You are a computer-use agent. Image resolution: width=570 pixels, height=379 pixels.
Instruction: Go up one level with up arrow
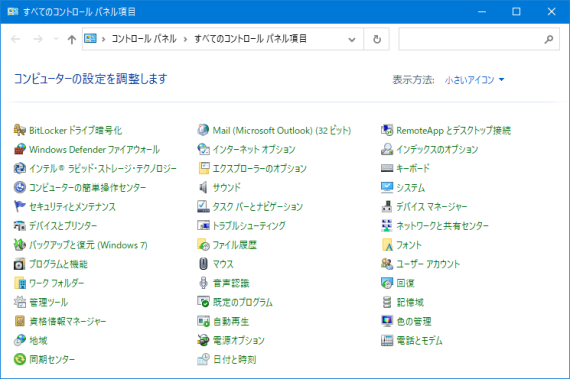[72, 39]
